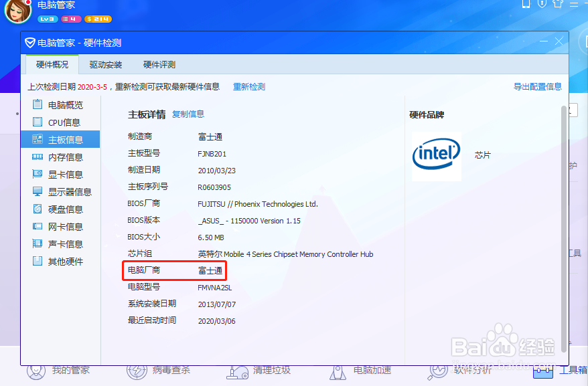Click the Intel chip brand logo
588x386 pixels.
437,157
